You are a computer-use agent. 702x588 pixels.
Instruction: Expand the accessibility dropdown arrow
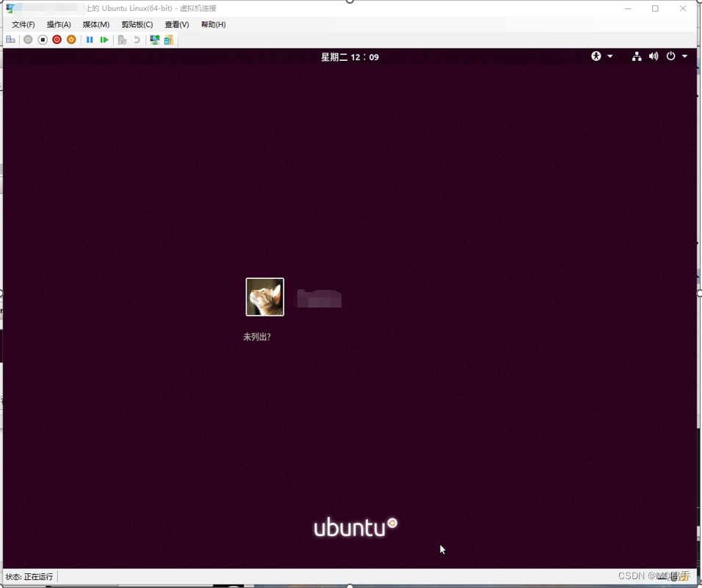608,56
